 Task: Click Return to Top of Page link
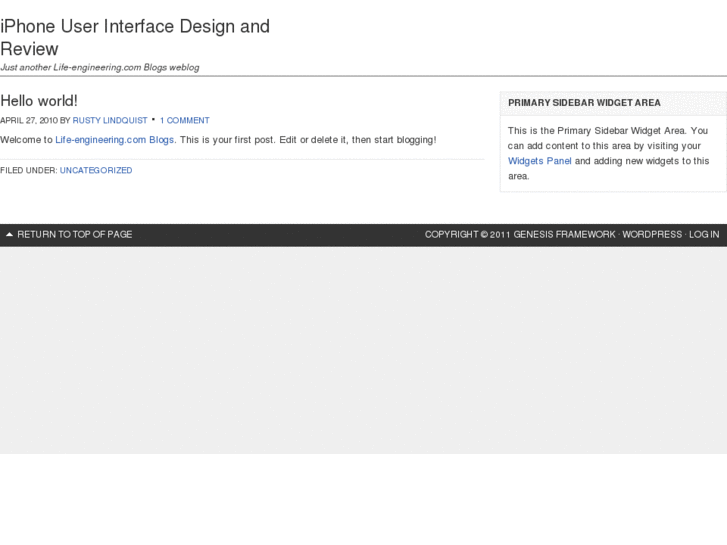(75, 234)
